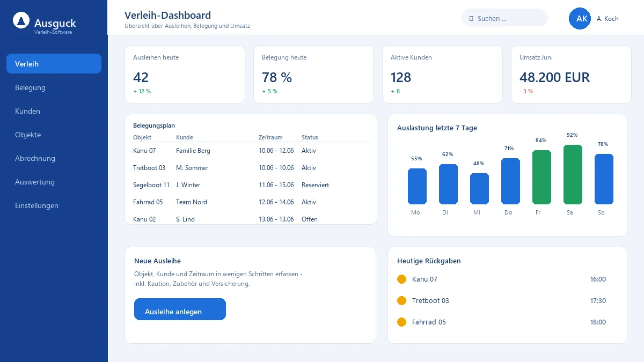Screen dimensions: 644x362
Task: Click the + 12 % change indicator
Action: click(142, 91)
